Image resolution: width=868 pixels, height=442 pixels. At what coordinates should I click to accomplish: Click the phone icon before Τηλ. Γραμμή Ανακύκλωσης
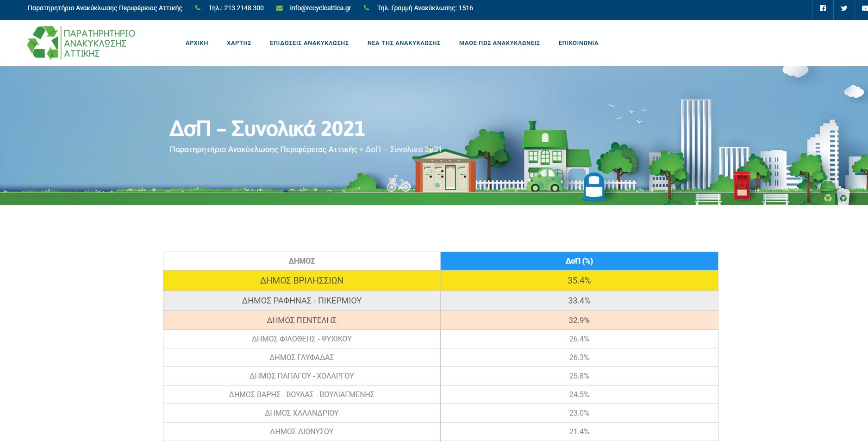pyautogui.click(x=367, y=8)
